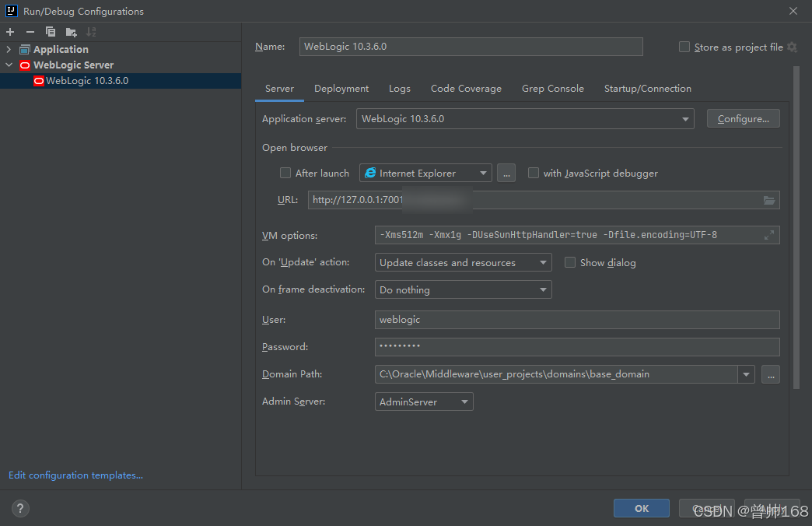Open the help icon
This screenshot has width=812, height=526.
click(x=19, y=508)
